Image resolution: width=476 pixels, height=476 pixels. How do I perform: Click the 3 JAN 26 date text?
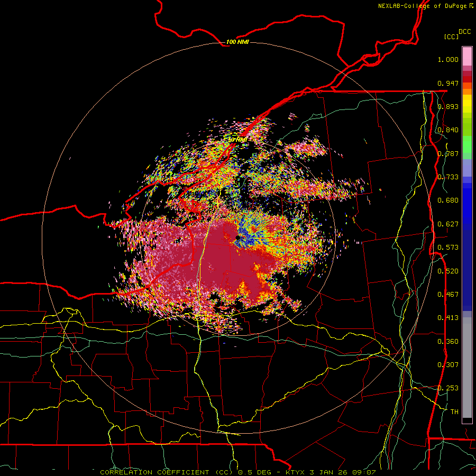click(x=329, y=472)
